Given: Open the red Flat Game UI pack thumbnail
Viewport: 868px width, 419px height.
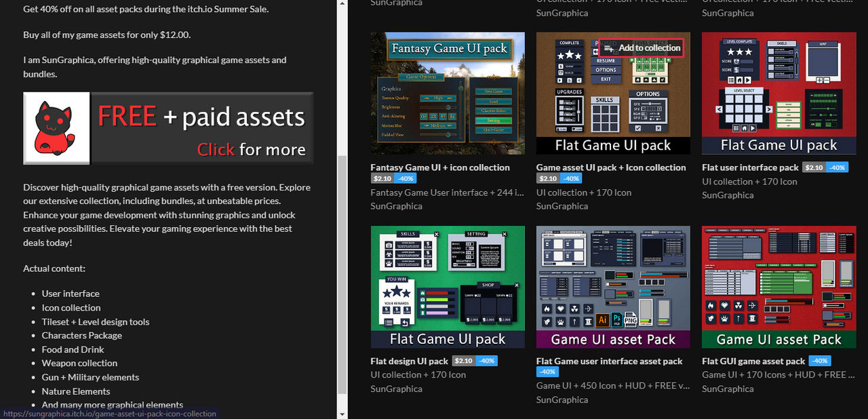Looking at the screenshot, I should click(x=778, y=93).
